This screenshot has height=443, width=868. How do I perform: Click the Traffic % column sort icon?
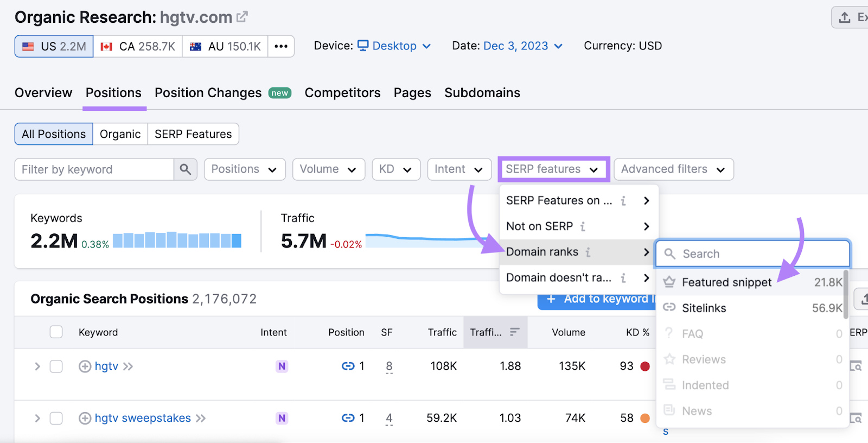point(514,332)
